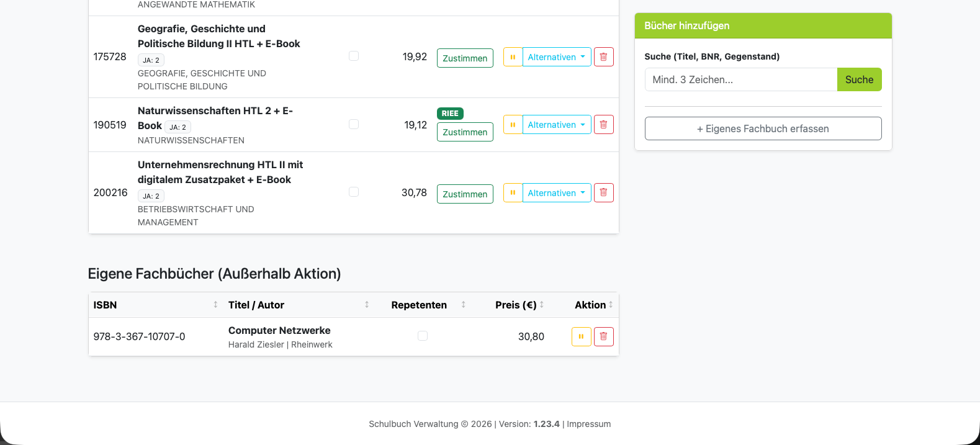Click Zustimmen for Naturwissenschaften HTL 2

coord(465,132)
